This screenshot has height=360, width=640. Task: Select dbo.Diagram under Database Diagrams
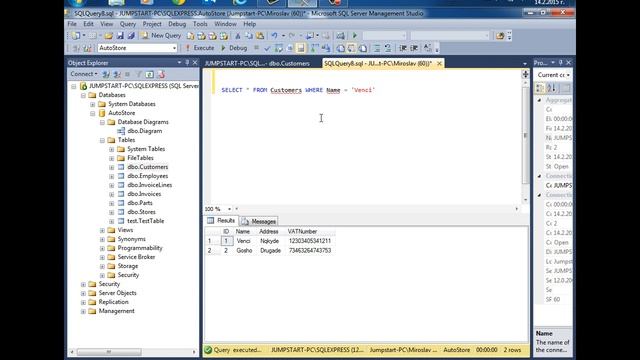pyautogui.click(x=144, y=131)
